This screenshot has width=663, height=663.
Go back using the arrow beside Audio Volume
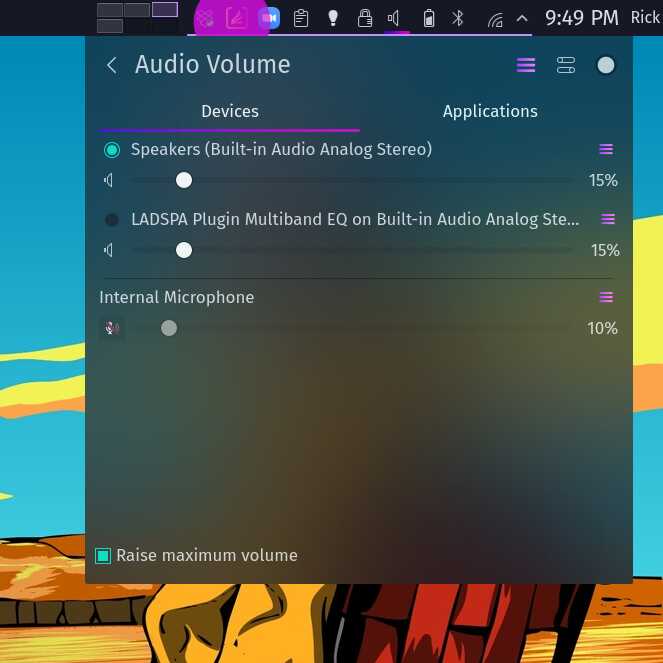(x=112, y=66)
